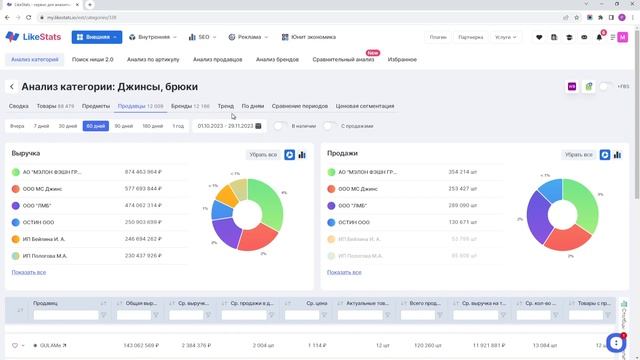Open notifications bell
640x360 pixels.
pyautogui.click(x=599, y=37)
